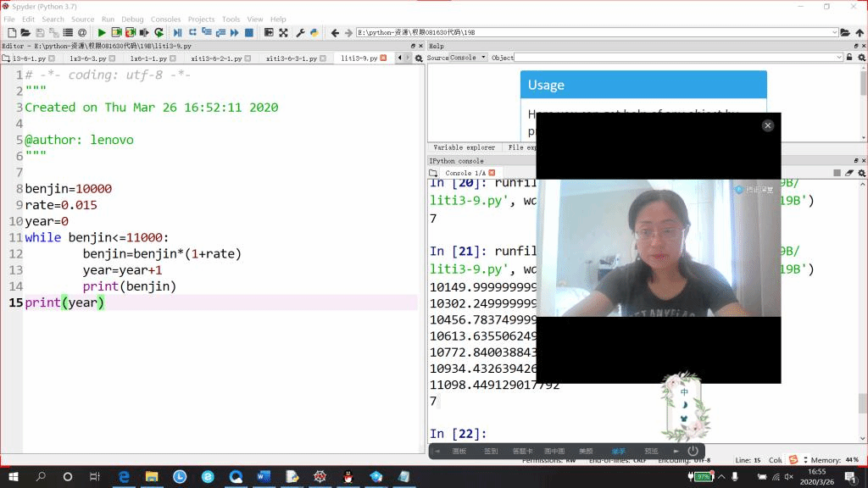Open a file using the toolbar folder icon
The height and width of the screenshot is (488, 868).
[26, 32]
